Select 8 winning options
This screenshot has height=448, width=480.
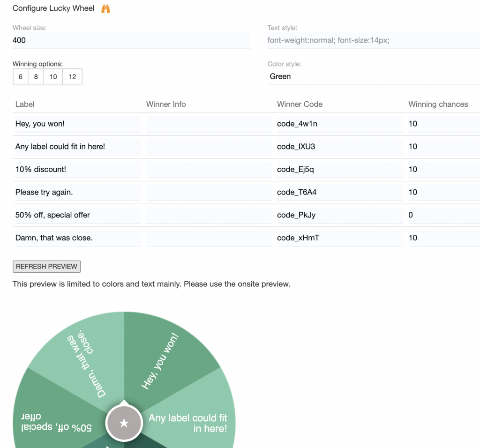tap(36, 77)
